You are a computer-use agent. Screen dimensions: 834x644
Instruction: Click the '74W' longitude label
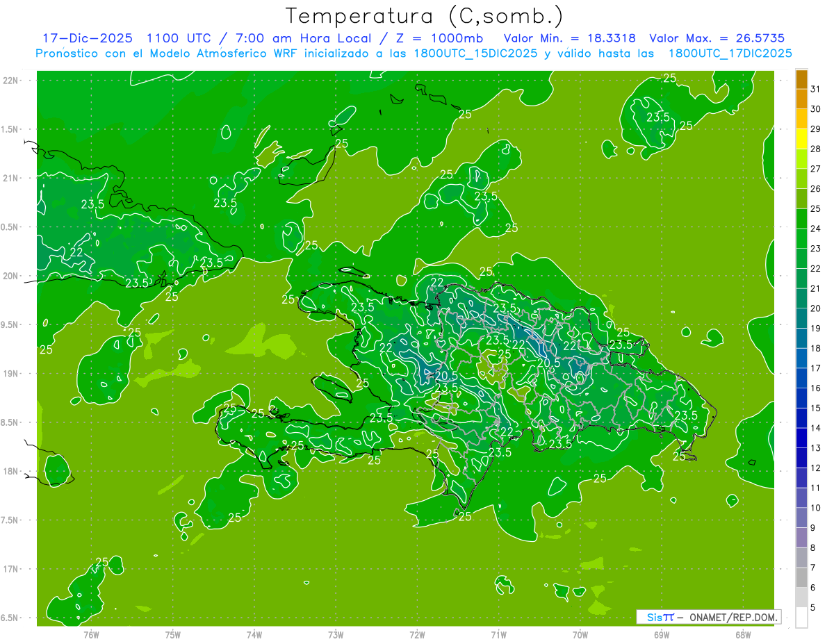254,634
